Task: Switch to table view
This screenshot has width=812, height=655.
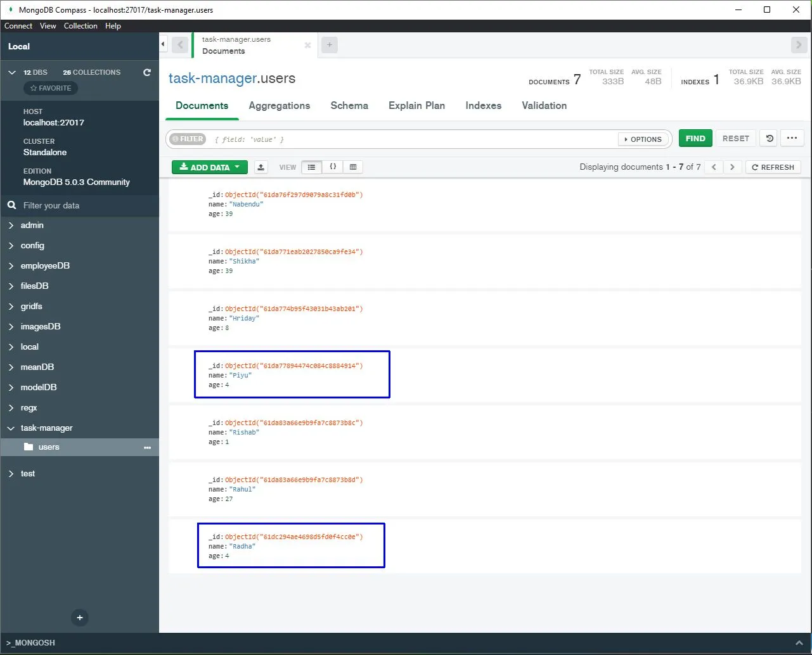Action: (353, 167)
